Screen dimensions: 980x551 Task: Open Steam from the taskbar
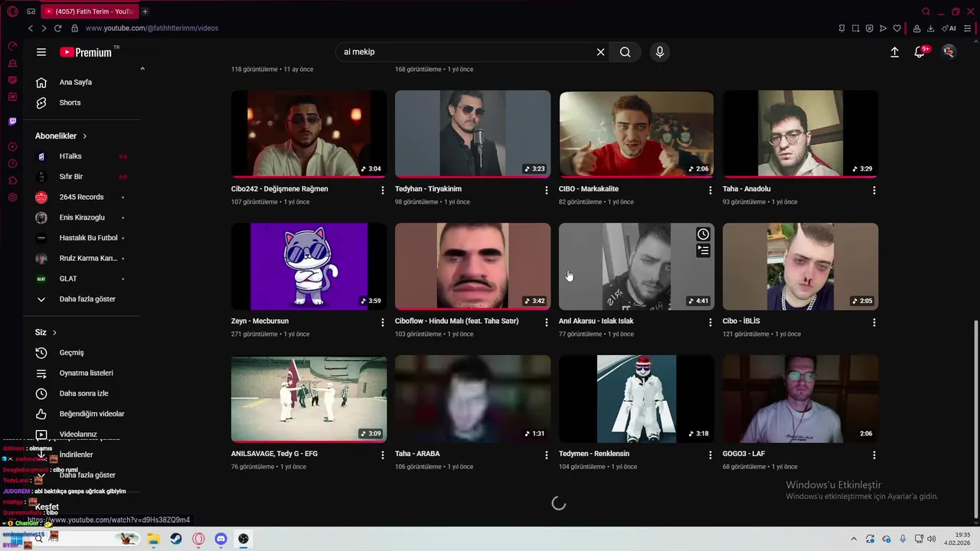click(176, 539)
